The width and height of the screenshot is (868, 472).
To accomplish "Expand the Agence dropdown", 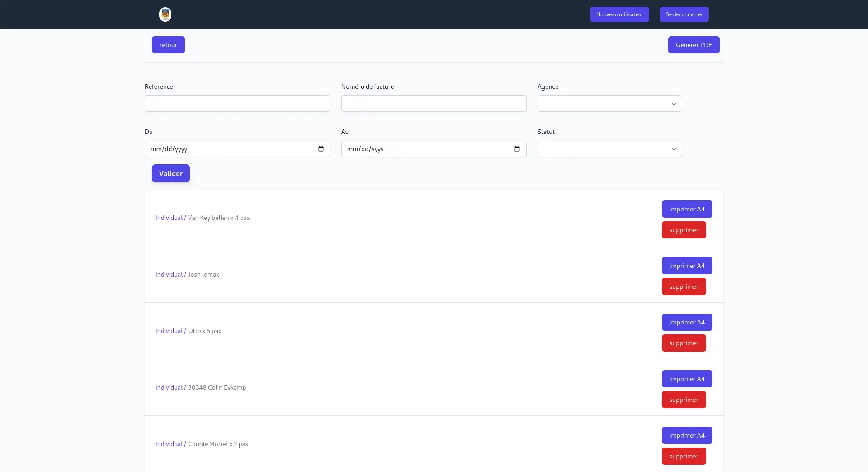I will click(609, 104).
